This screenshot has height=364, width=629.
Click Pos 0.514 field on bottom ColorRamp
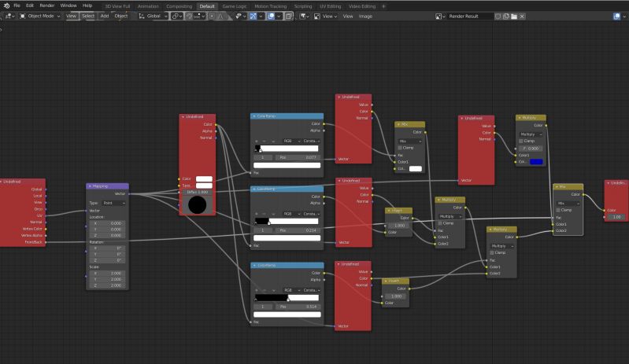298,307
